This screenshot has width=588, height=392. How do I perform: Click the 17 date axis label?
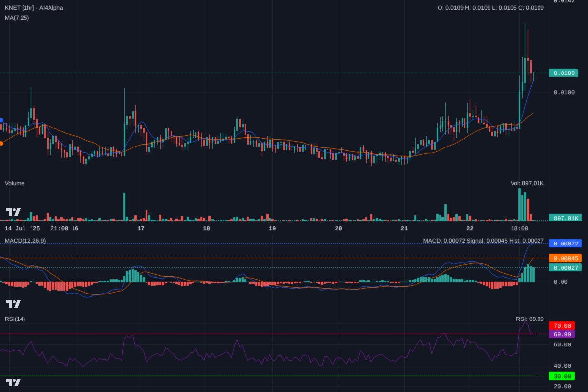[x=141, y=228]
